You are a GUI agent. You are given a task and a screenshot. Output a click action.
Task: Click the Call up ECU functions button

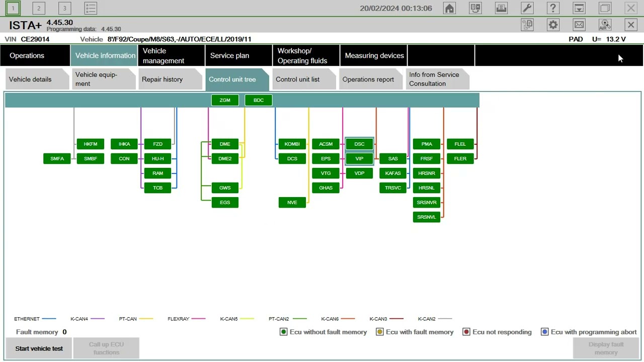(106, 348)
